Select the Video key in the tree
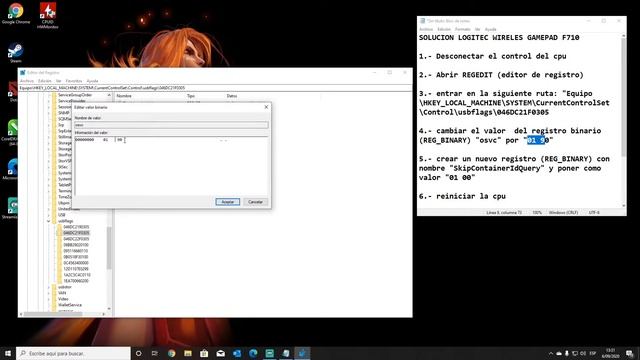This screenshot has height=360, width=640. (x=63, y=299)
